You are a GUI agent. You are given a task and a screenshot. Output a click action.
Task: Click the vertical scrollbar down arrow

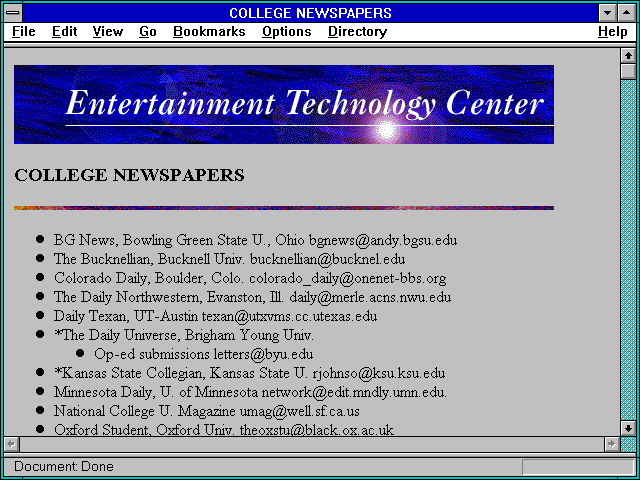click(x=628, y=428)
